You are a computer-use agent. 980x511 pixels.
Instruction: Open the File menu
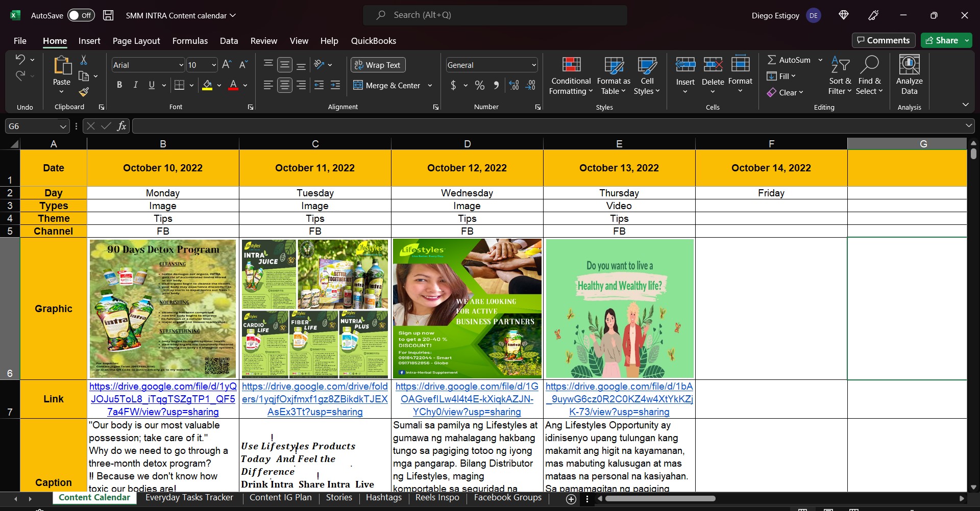[x=20, y=41]
